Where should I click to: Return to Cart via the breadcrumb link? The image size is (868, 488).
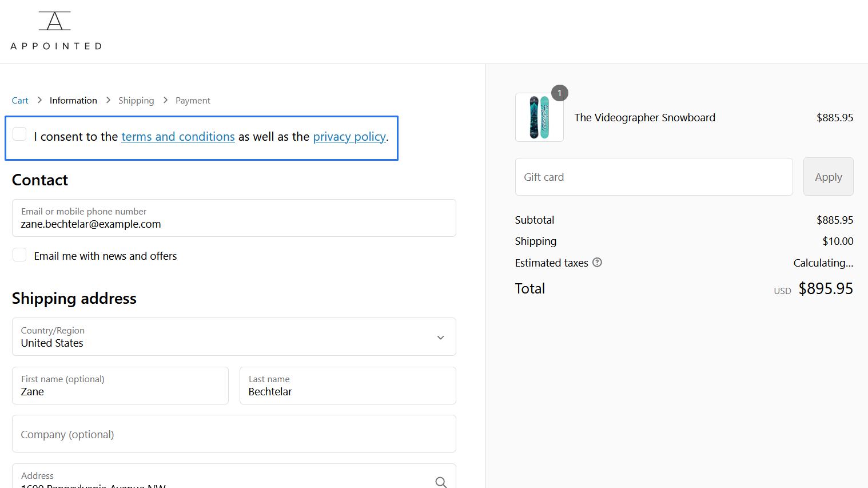tap(19, 100)
